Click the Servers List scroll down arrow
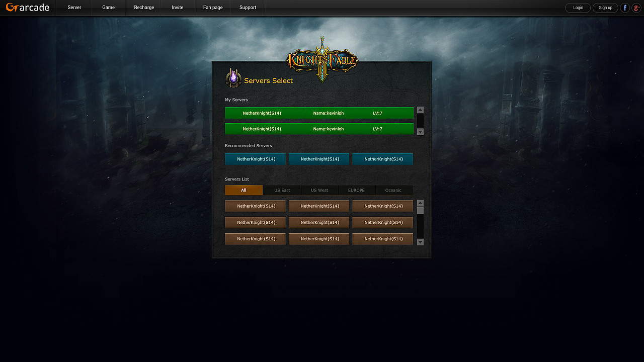This screenshot has width=644, height=362. (421, 242)
